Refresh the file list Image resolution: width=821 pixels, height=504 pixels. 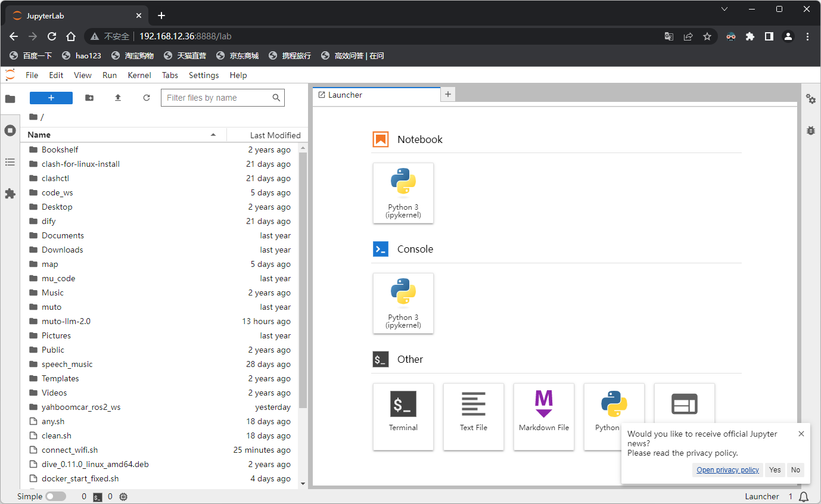(147, 98)
